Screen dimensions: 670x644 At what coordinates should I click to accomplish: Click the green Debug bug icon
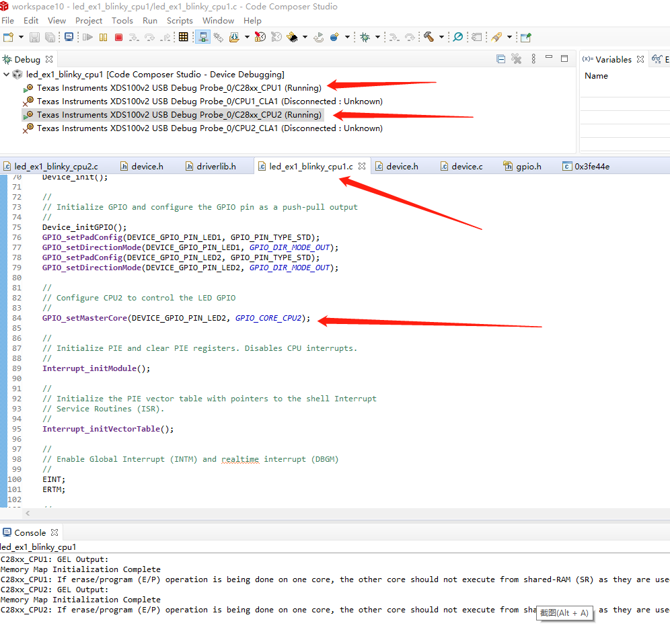(x=365, y=37)
